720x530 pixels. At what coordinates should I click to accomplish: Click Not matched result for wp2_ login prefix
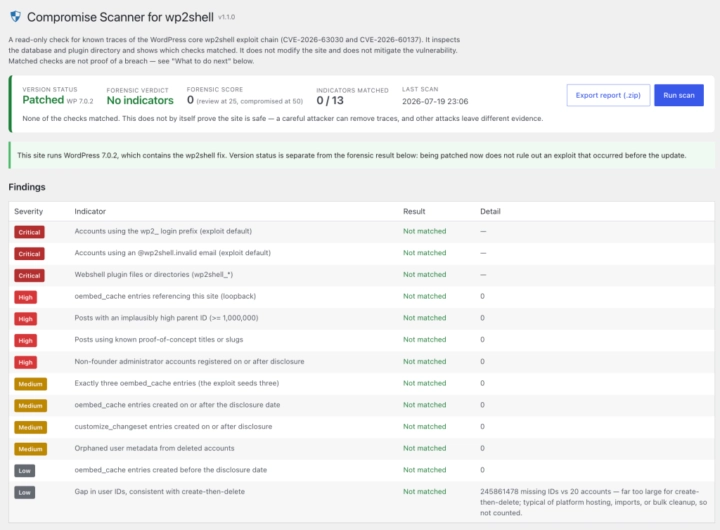point(424,231)
